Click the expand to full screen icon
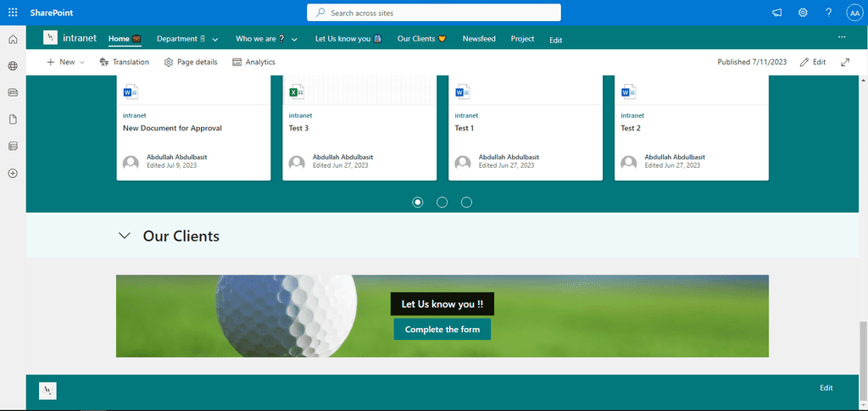868x411 pixels. [845, 62]
